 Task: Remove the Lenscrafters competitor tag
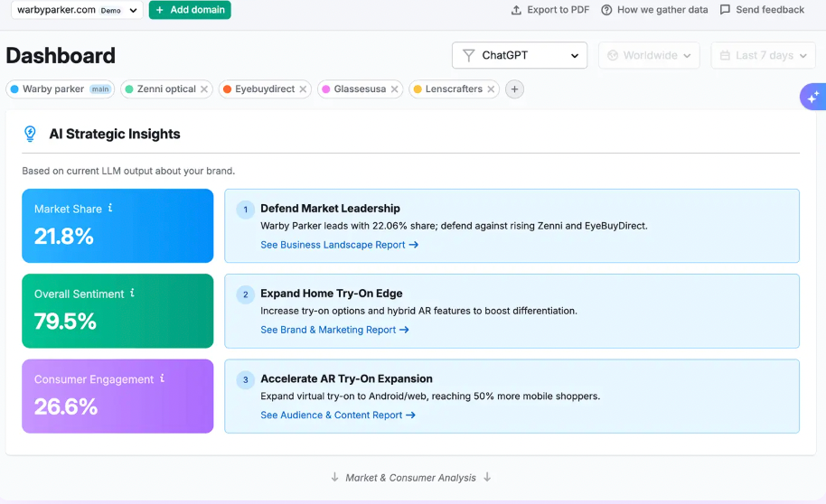[491, 89]
